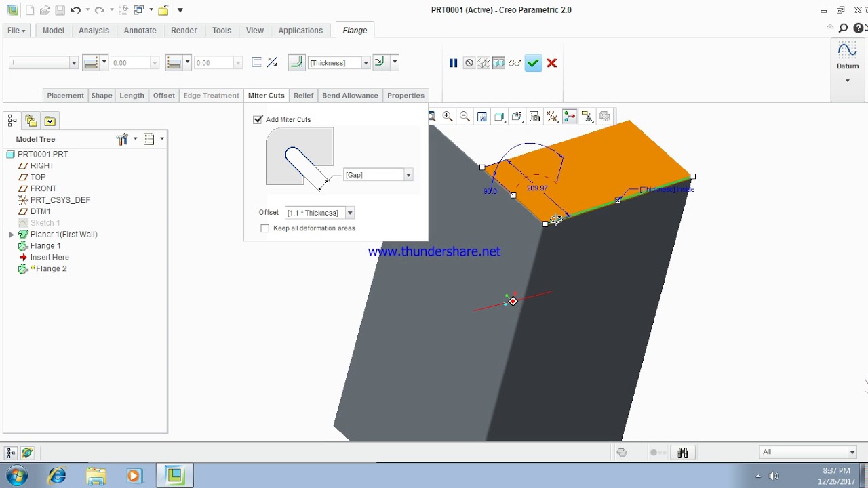The image size is (868, 488).
Task: Open the Bend Allowance panel
Action: (x=350, y=96)
